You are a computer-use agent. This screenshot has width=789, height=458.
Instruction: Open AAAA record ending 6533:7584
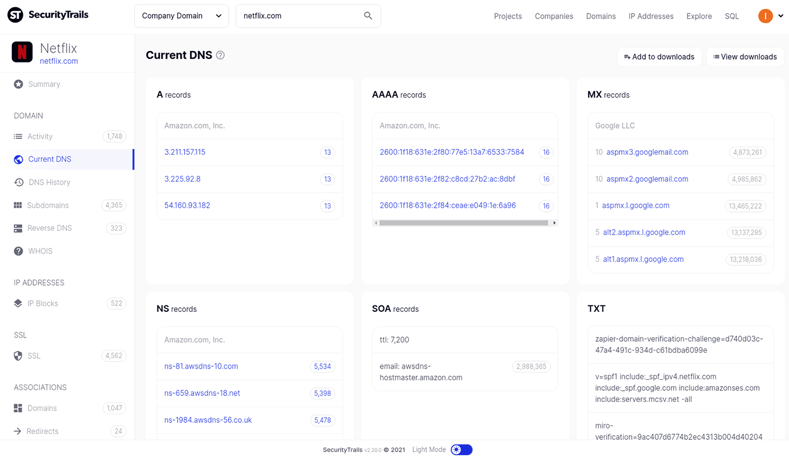tap(452, 152)
